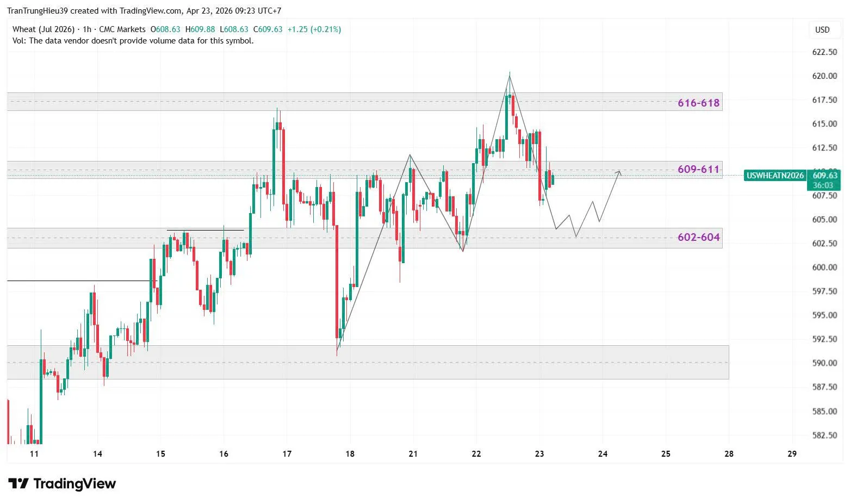Image resolution: width=850 pixels, height=504 pixels.
Task: Click the 600.00 price axis label
Action: (824, 267)
